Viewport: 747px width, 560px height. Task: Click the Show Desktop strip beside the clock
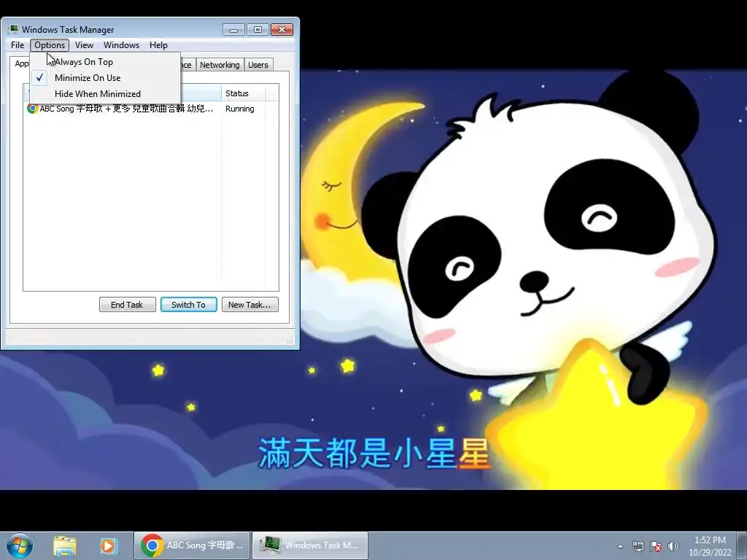click(x=742, y=545)
